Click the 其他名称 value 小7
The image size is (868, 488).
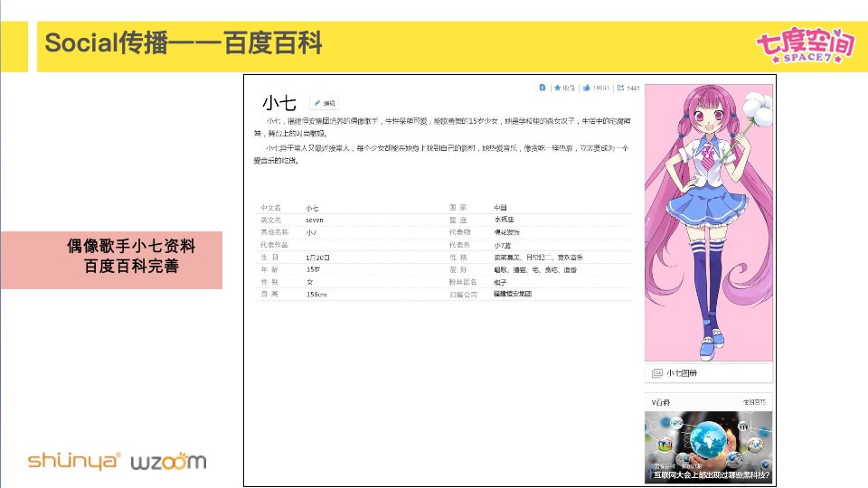point(311,233)
